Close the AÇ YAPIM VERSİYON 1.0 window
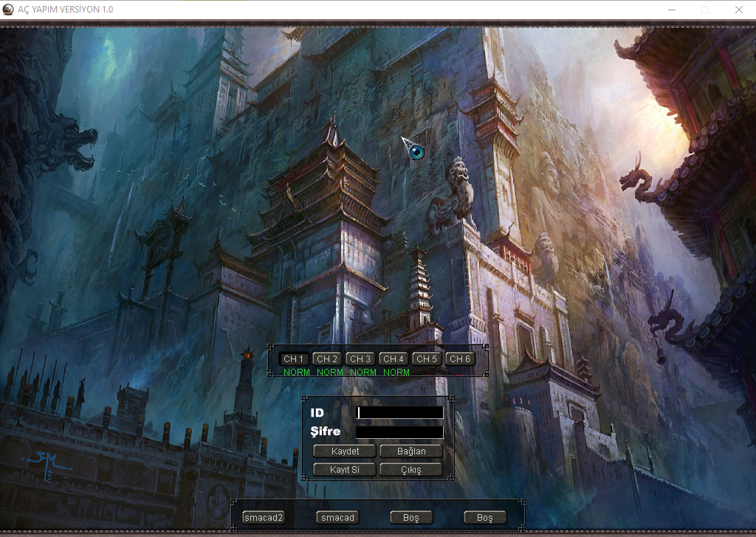The image size is (756, 537). pos(738,9)
